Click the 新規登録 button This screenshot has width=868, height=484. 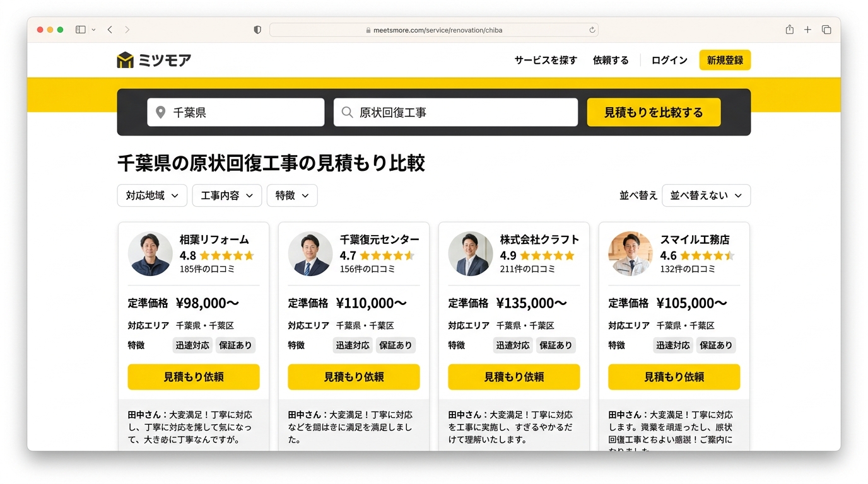click(x=725, y=60)
